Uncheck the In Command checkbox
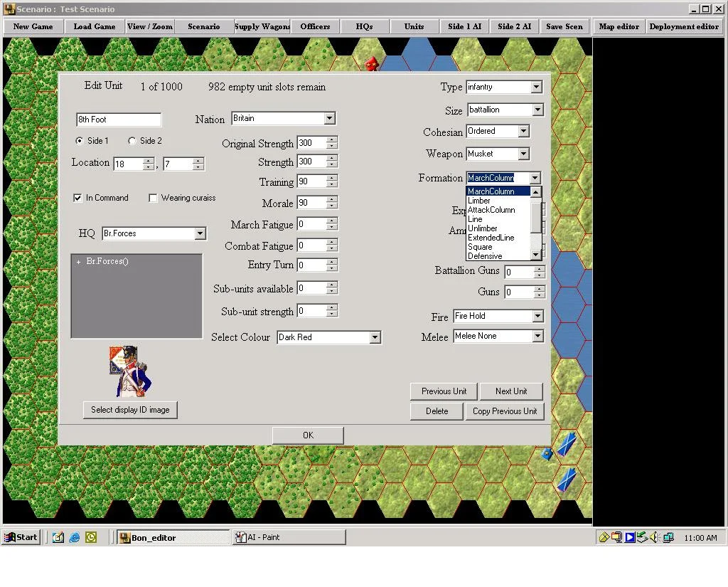The image size is (728, 587). tap(77, 198)
